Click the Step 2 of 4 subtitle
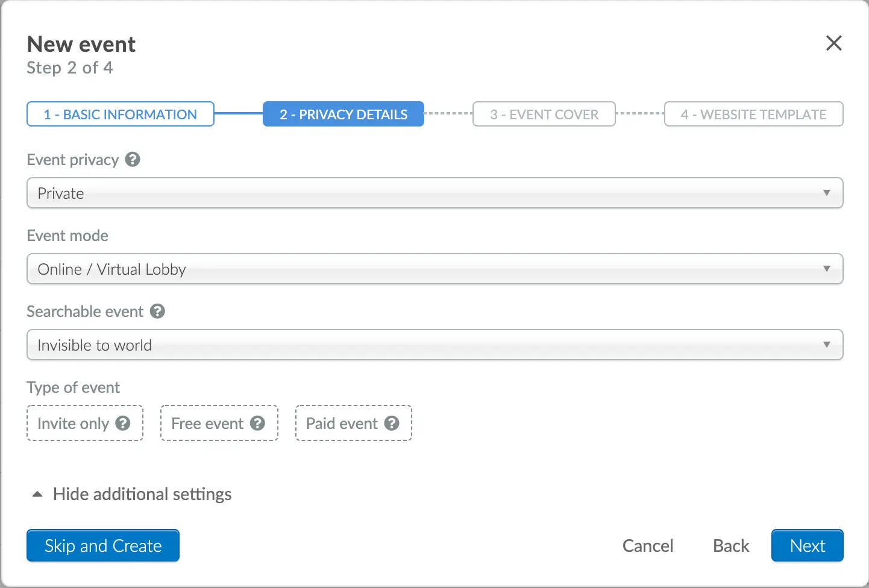869x588 pixels. [x=70, y=67]
